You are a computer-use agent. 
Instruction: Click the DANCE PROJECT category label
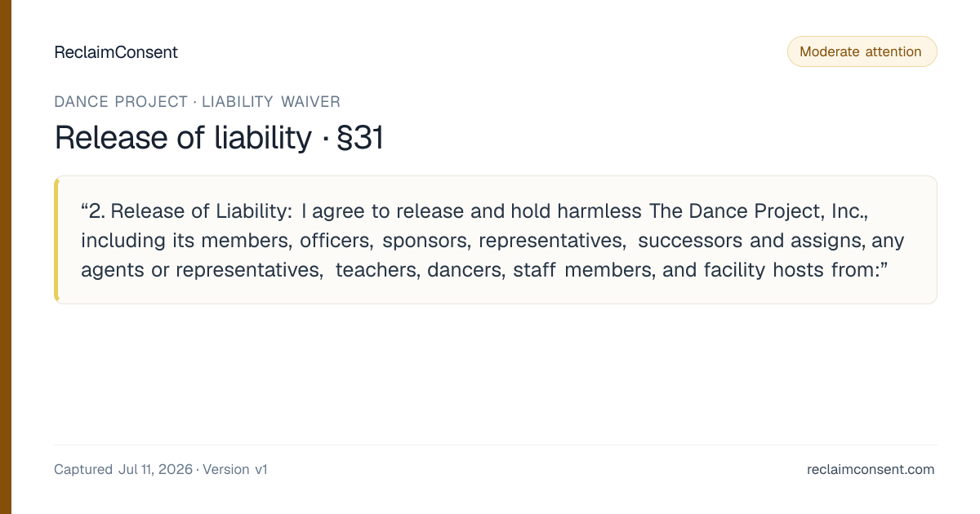coord(121,102)
